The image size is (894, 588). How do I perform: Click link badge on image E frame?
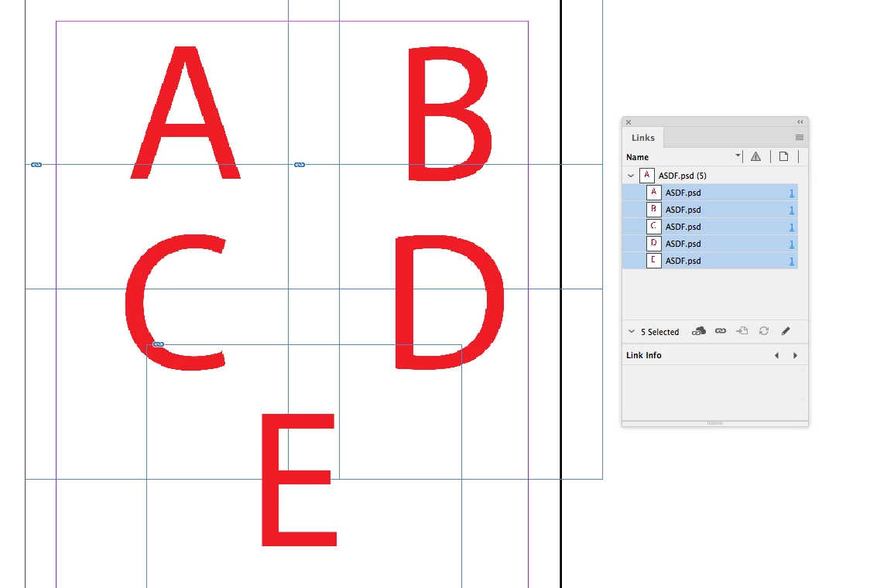(x=159, y=344)
